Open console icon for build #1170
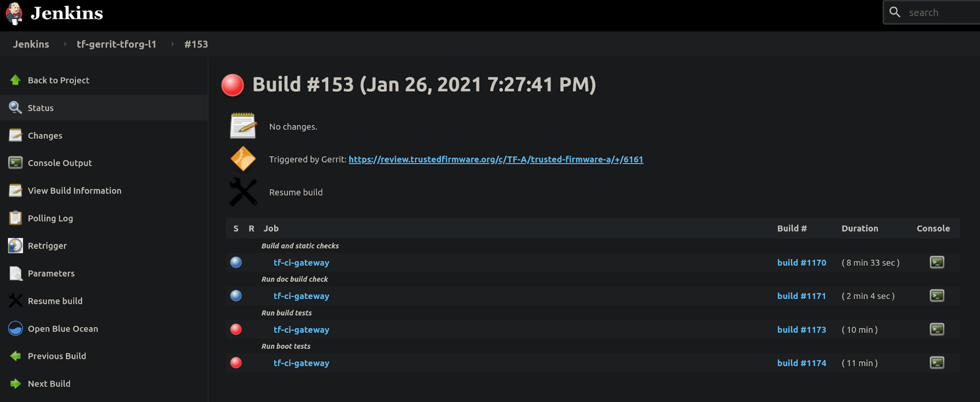This screenshot has width=980, height=402. (x=936, y=262)
